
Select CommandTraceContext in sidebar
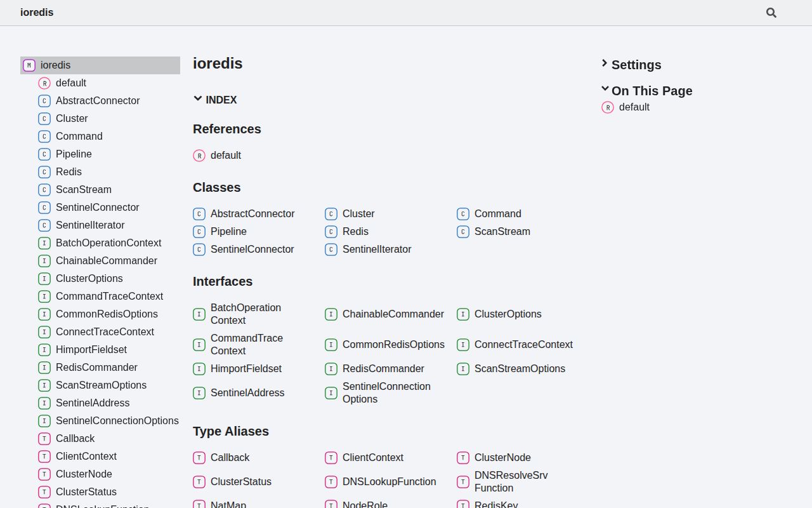coord(109,297)
